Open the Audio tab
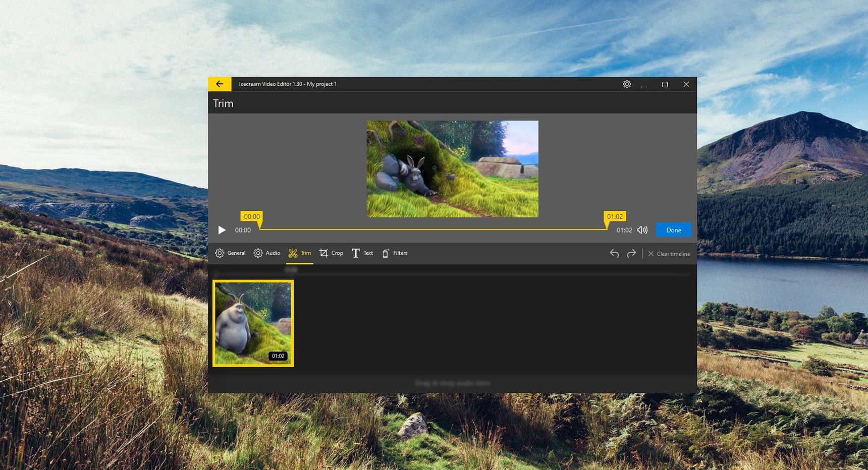Image resolution: width=868 pixels, height=470 pixels. coord(267,253)
